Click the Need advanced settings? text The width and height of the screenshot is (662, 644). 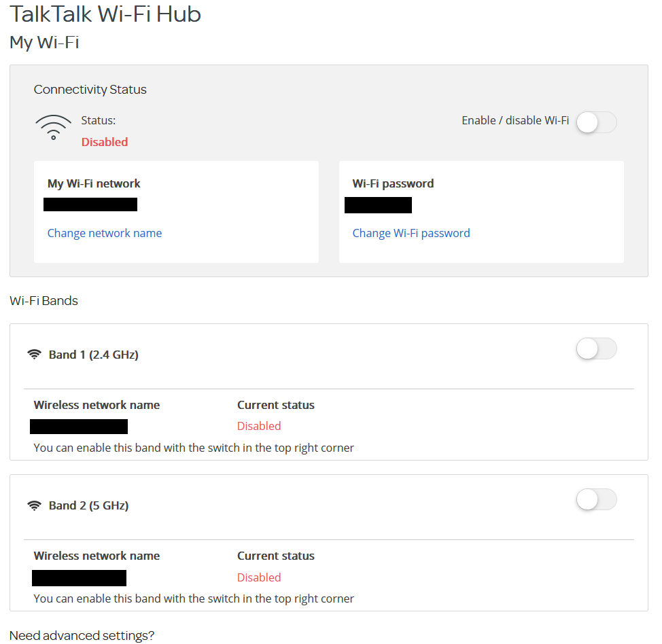point(82,635)
